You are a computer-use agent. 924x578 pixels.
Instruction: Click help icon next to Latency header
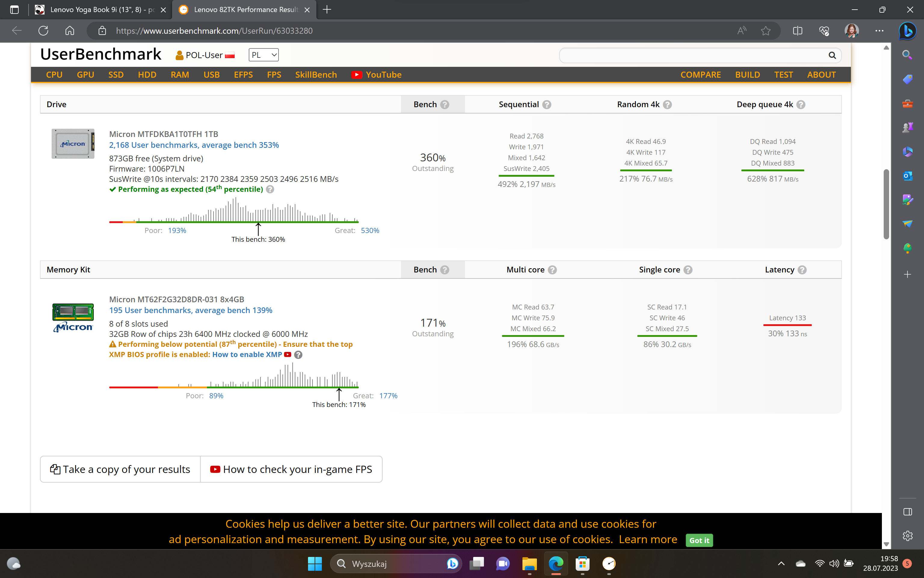(802, 270)
